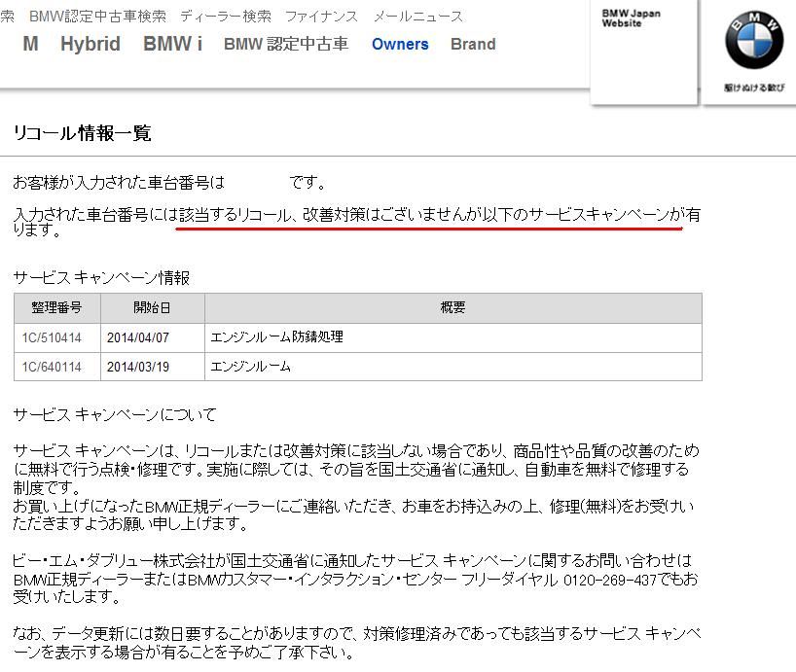The width and height of the screenshot is (796, 672).
Task: Select campaign number 1C/640114
Action: 52,367
